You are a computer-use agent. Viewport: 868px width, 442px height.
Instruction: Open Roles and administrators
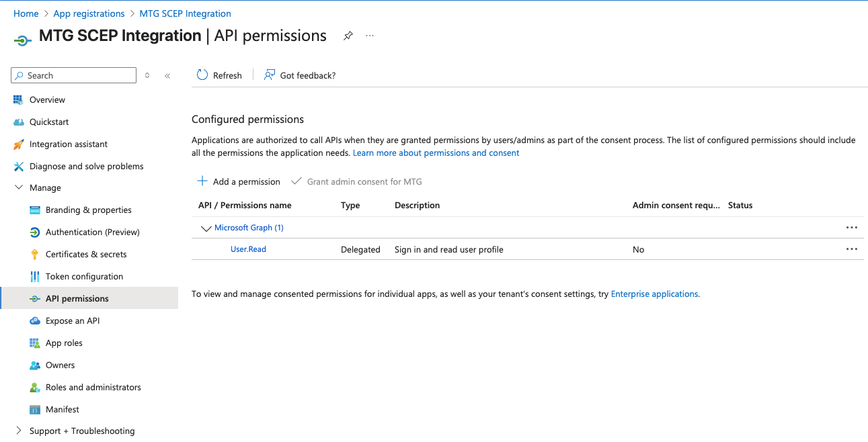pyautogui.click(x=93, y=387)
